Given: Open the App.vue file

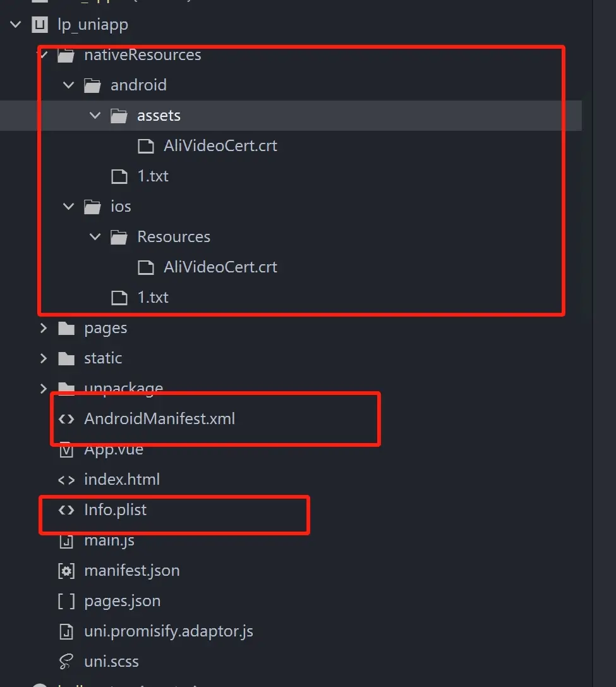Looking at the screenshot, I should pyautogui.click(x=114, y=449).
